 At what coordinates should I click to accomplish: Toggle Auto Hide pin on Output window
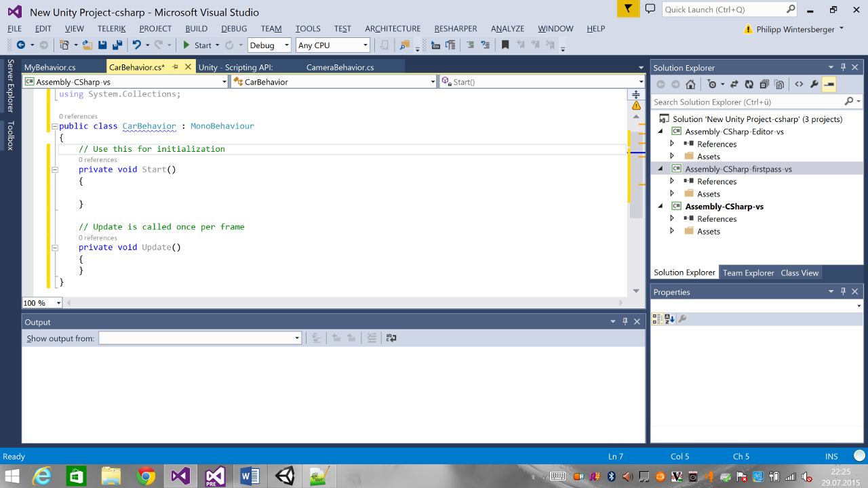625,321
